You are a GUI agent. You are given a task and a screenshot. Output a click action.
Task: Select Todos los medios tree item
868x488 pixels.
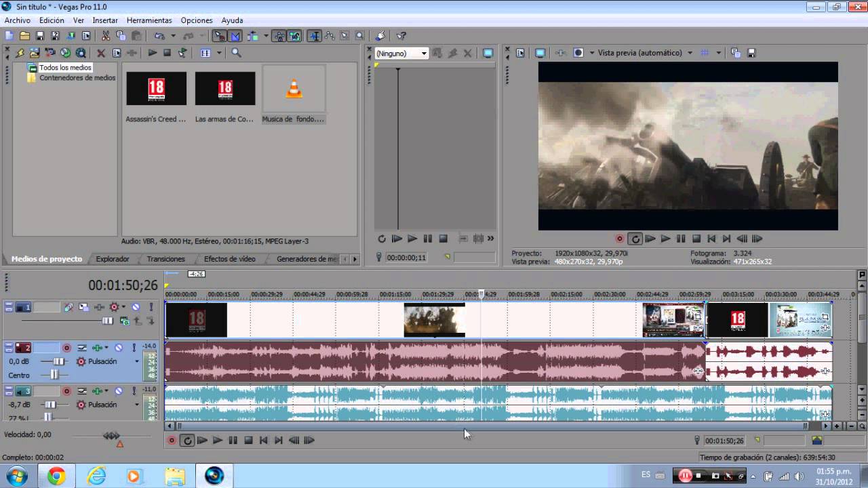65,68
